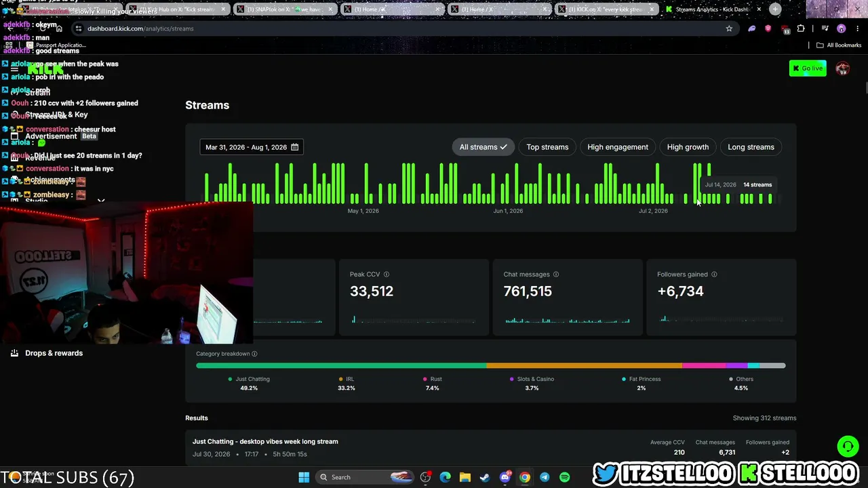Open the browser extensions puzzle icon
Image resolution: width=868 pixels, height=488 pixels.
pos(801,28)
